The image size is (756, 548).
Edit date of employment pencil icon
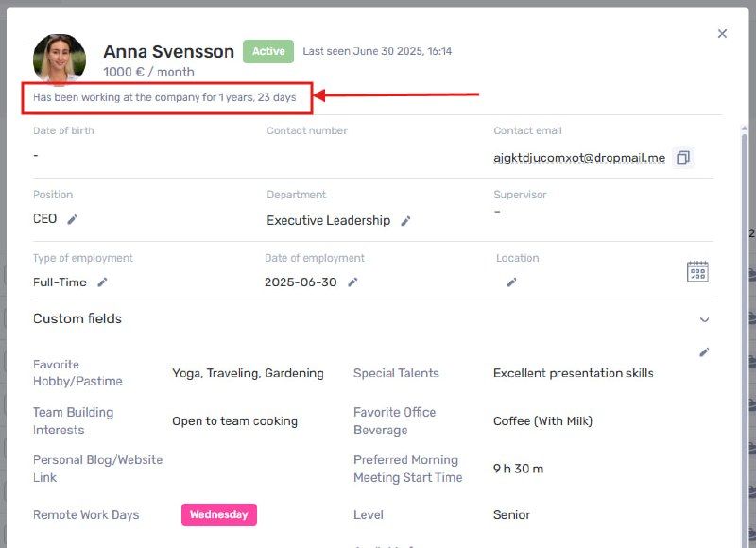352,283
